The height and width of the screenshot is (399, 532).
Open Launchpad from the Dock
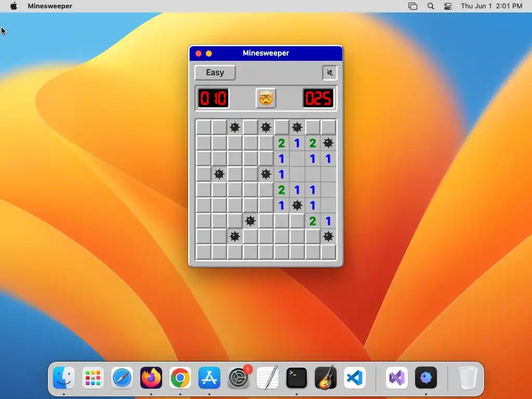[x=92, y=378]
